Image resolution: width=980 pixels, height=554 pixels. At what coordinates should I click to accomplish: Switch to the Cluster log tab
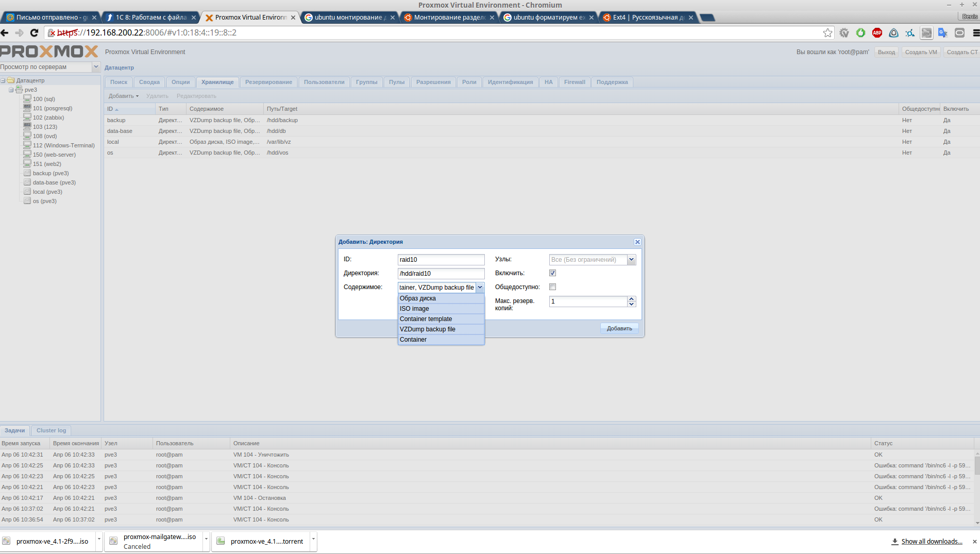tap(51, 430)
